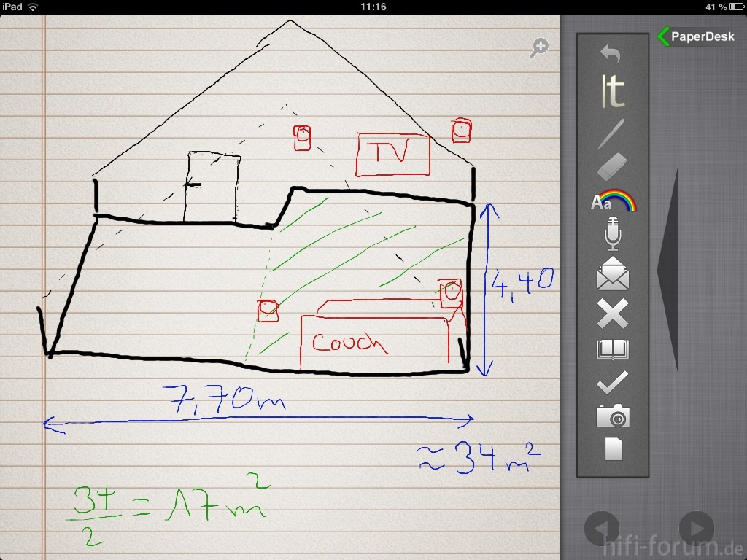Open the notebook pages book icon
Screen dimensions: 747x560
(x=612, y=350)
